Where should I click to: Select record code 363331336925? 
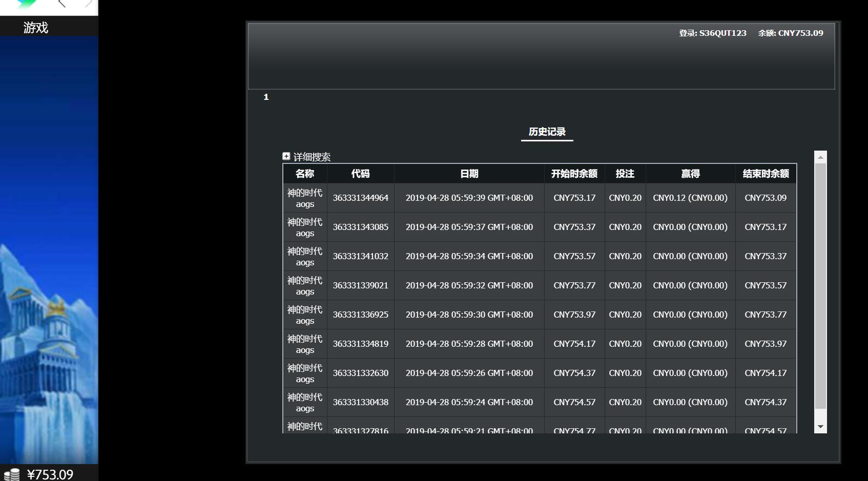coord(361,315)
